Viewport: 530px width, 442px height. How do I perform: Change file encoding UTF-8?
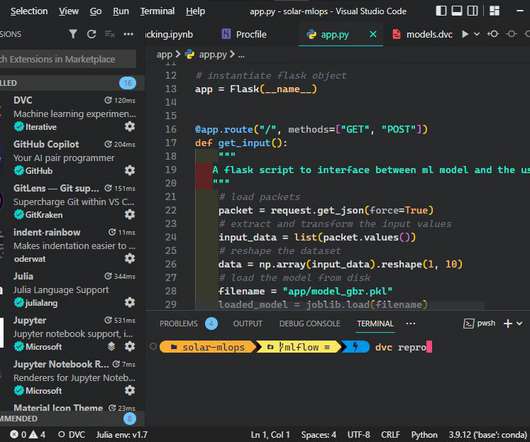click(x=359, y=435)
